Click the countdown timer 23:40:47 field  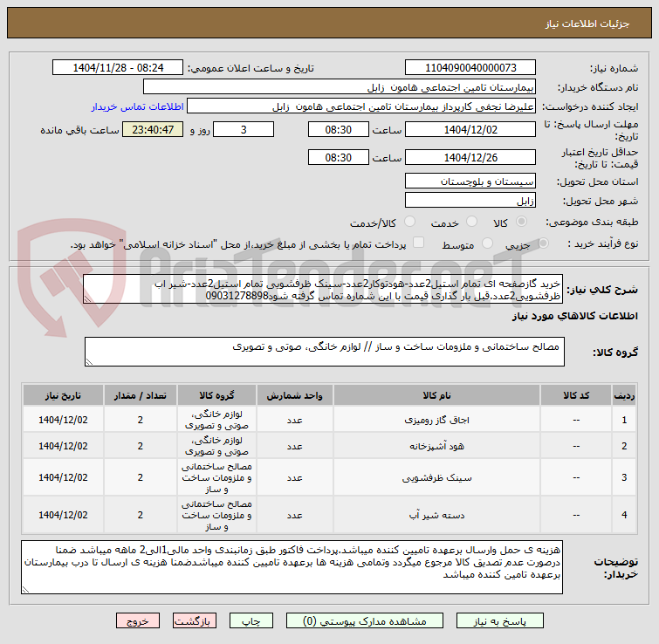pos(153,129)
